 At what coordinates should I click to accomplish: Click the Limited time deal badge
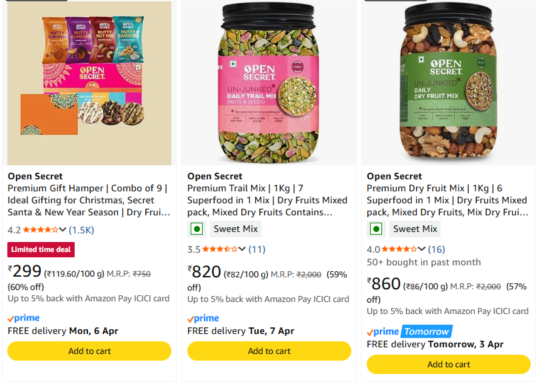pyautogui.click(x=41, y=249)
